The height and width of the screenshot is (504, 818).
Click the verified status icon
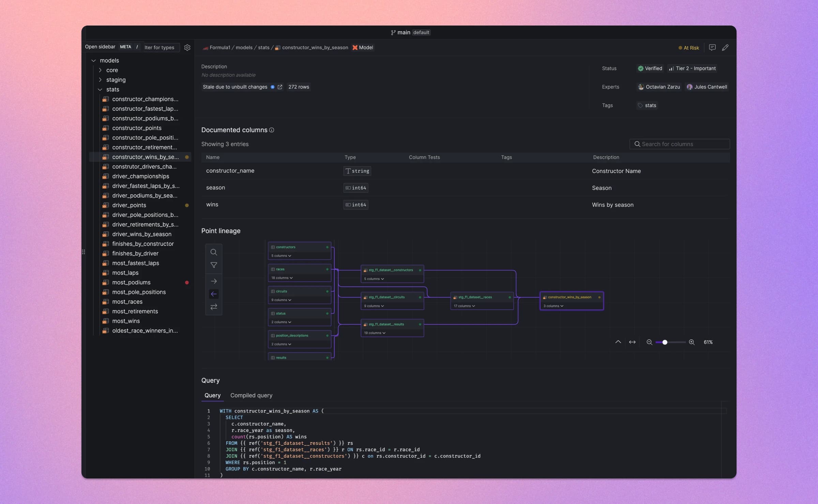(640, 68)
